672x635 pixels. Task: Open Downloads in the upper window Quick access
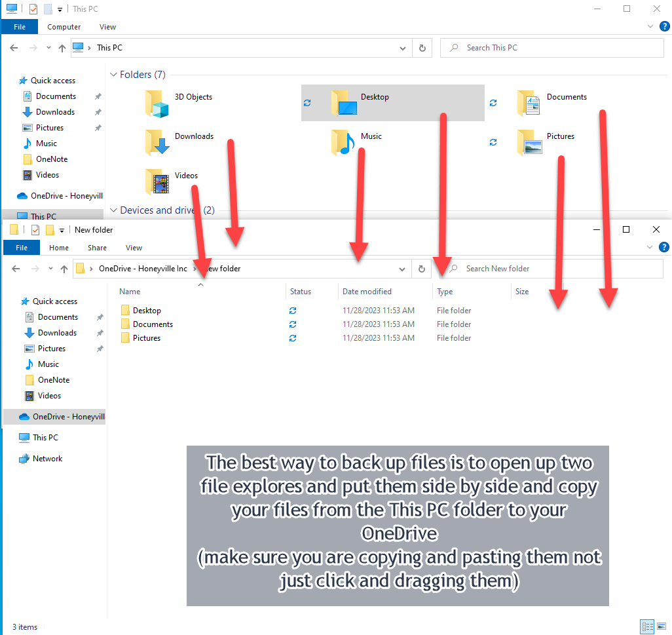49,112
